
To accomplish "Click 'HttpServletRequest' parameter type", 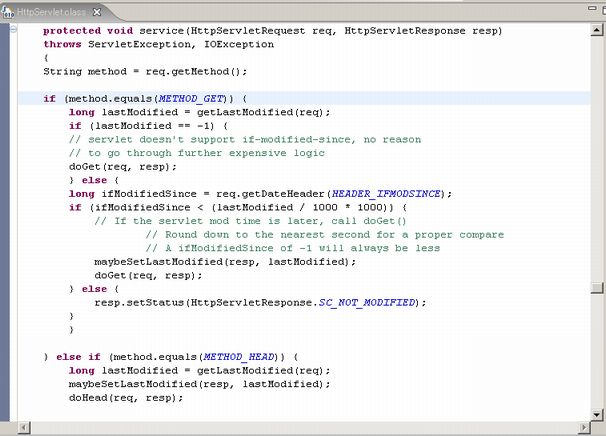I will [248, 31].
